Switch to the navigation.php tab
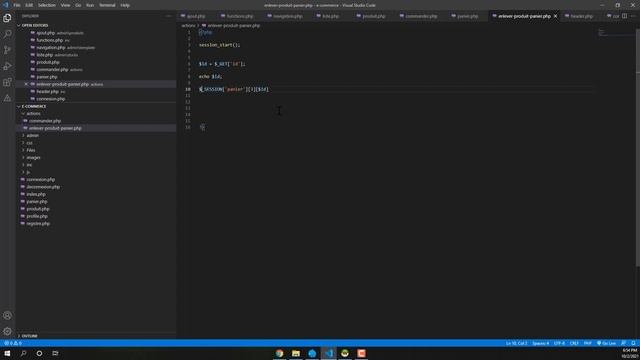Screen dimensions: 640x360 tap(288, 16)
